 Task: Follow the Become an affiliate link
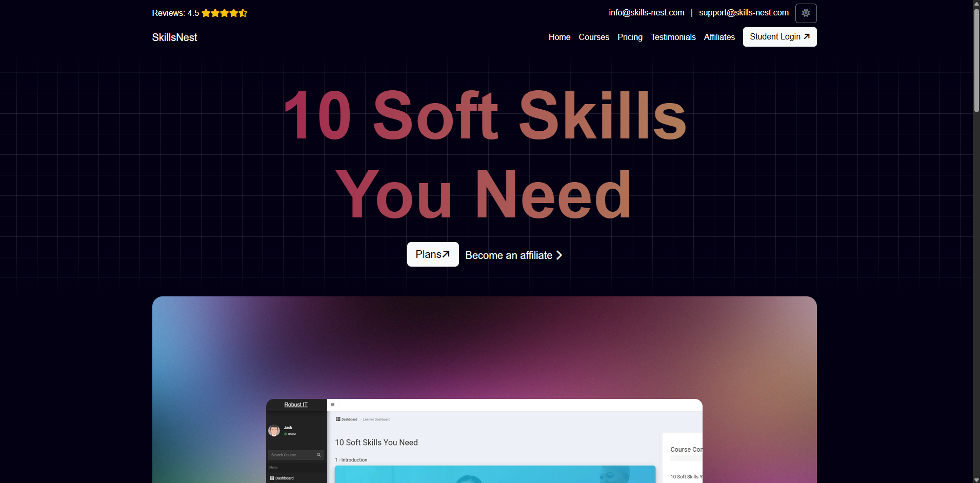514,255
